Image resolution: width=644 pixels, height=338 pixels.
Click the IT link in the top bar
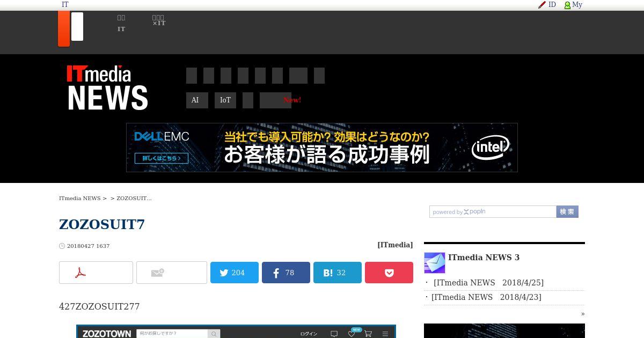(65, 5)
